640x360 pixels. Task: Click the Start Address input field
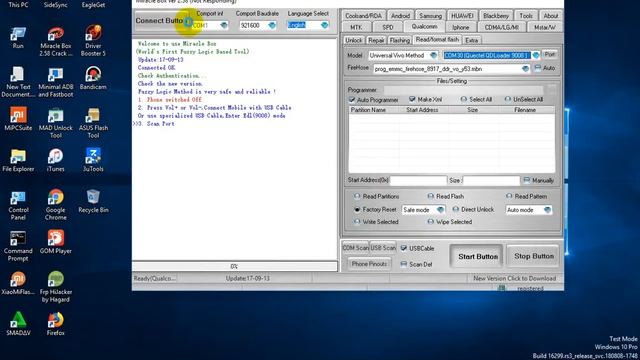[418, 180]
